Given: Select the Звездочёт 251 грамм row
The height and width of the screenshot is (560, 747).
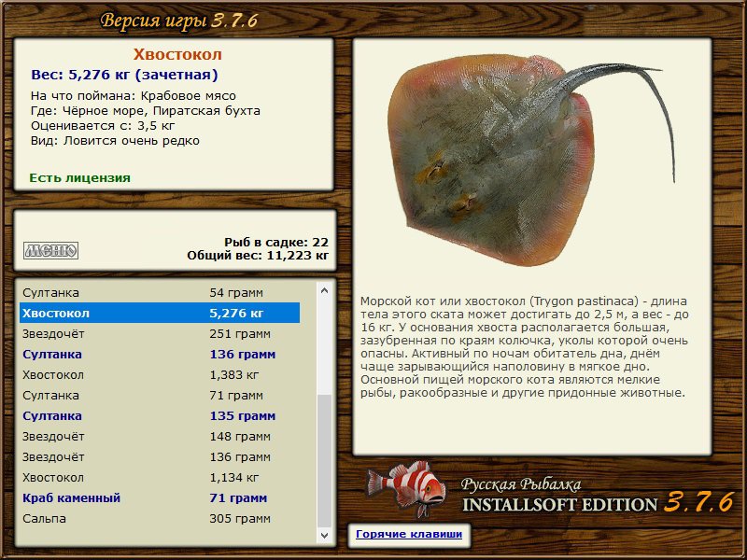Looking at the screenshot, I should pyautogui.click(x=160, y=334).
